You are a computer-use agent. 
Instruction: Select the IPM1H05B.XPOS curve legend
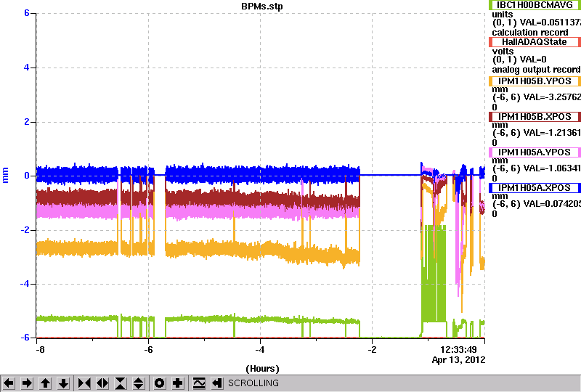(x=535, y=117)
